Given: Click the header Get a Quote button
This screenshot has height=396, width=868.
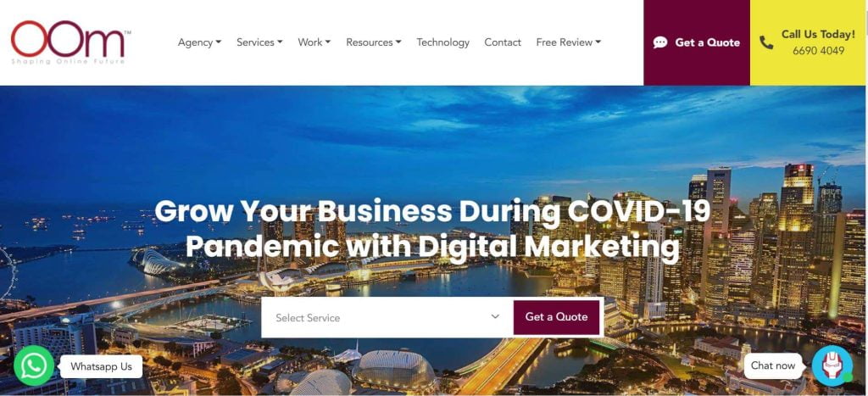Looking at the screenshot, I should (x=697, y=42).
